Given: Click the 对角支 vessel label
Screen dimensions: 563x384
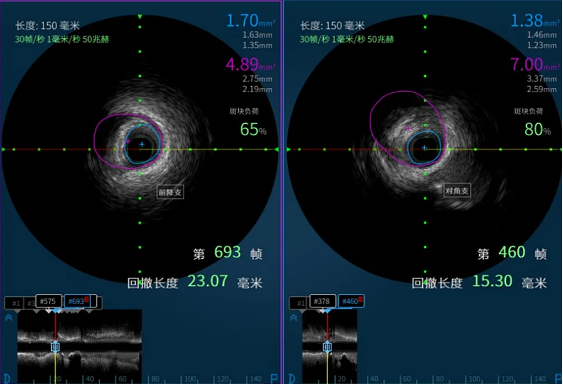Looking at the screenshot, I should pyautogui.click(x=457, y=191).
